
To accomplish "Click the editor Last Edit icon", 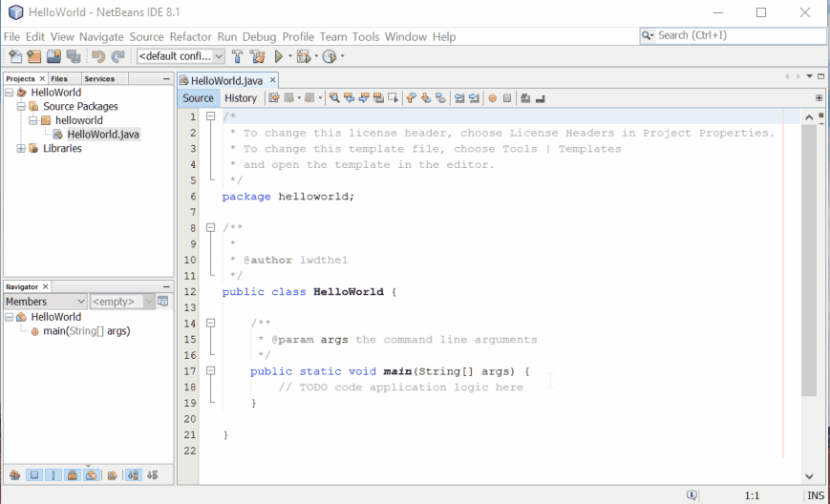I will tap(274, 97).
